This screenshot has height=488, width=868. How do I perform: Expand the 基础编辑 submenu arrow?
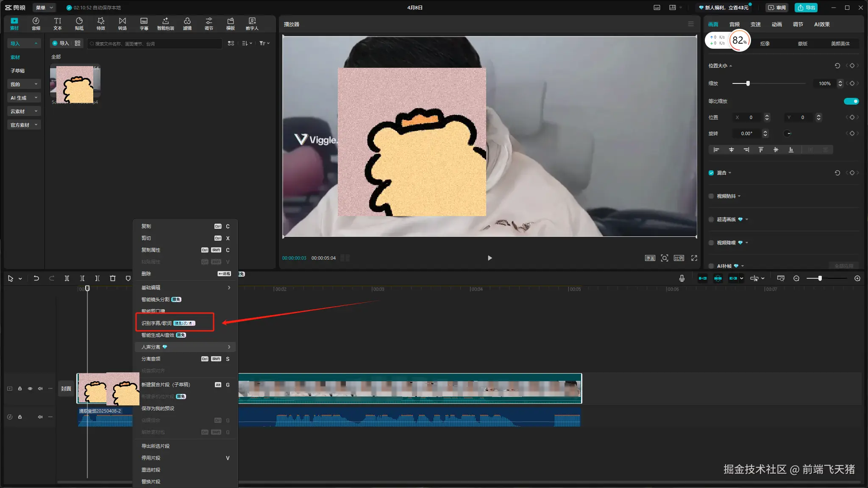(229, 288)
